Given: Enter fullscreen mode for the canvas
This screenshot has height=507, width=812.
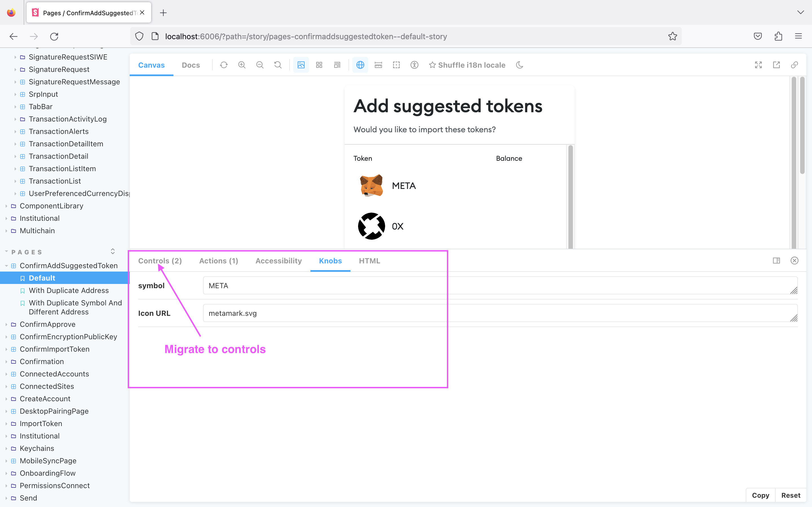Looking at the screenshot, I should click(x=759, y=65).
